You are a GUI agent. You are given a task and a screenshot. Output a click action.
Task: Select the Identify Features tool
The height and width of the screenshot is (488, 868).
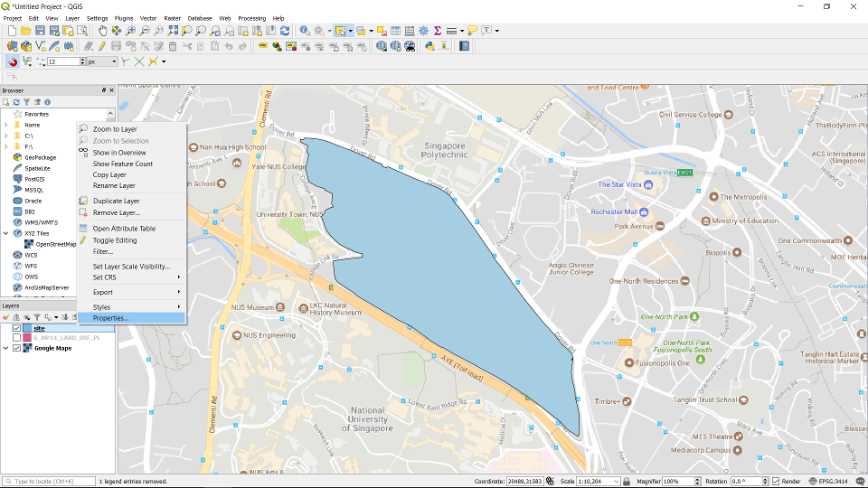click(305, 31)
